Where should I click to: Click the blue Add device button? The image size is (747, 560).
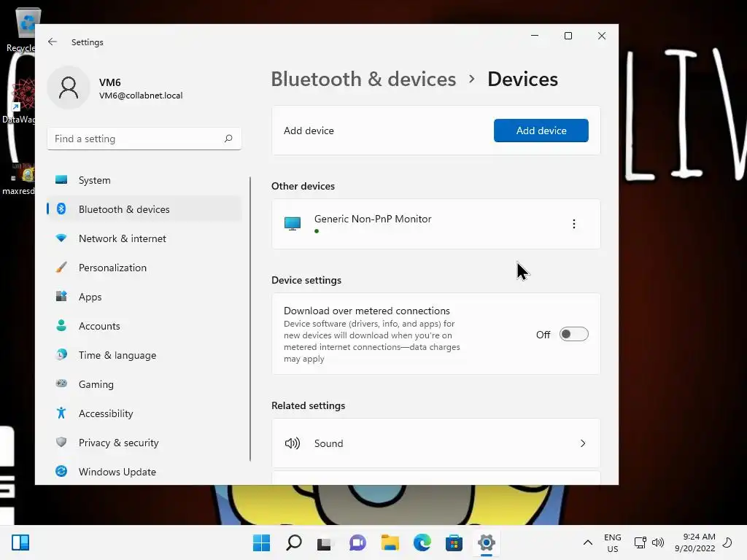[x=541, y=131]
